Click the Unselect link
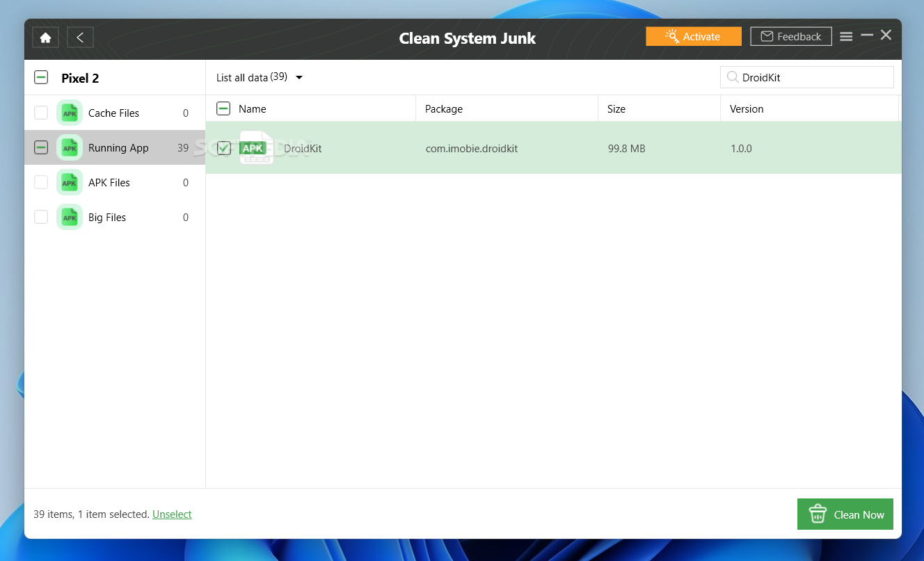This screenshot has height=561, width=924. pyautogui.click(x=172, y=514)
